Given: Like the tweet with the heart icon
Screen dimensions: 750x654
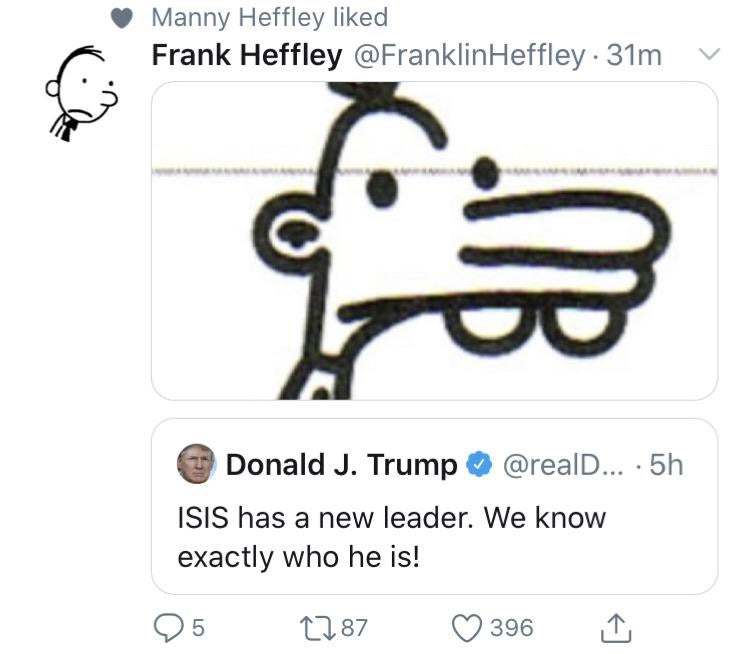Looking at the screenshot, I should [468, 627].
